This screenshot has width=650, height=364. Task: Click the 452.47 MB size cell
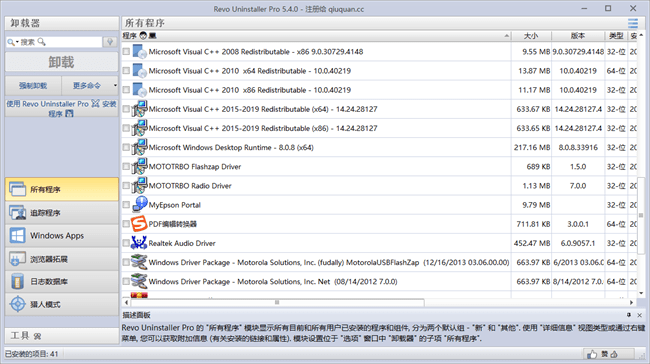coord(532,243)
